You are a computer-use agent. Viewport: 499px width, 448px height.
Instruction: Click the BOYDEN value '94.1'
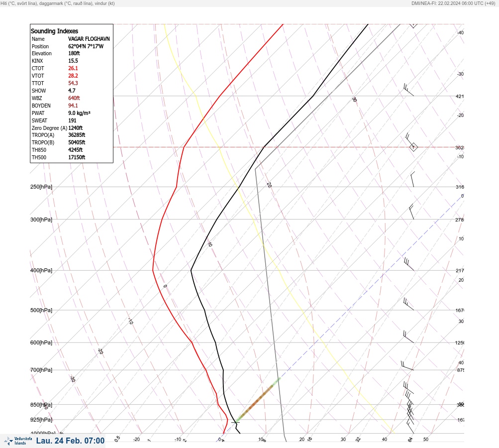73,106
